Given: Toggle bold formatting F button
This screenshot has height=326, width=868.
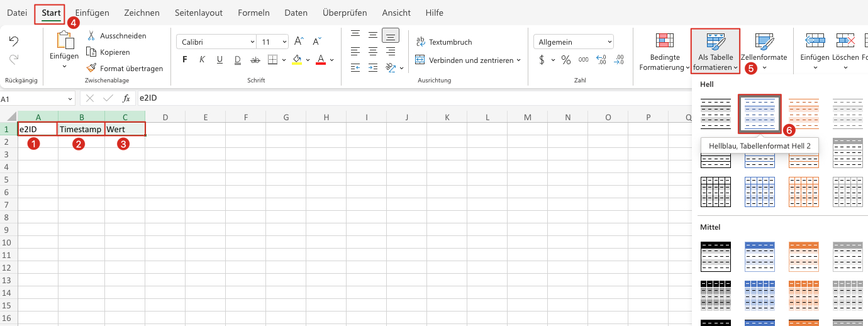Looking at the screenshot, I should click(x=185, y=60).
